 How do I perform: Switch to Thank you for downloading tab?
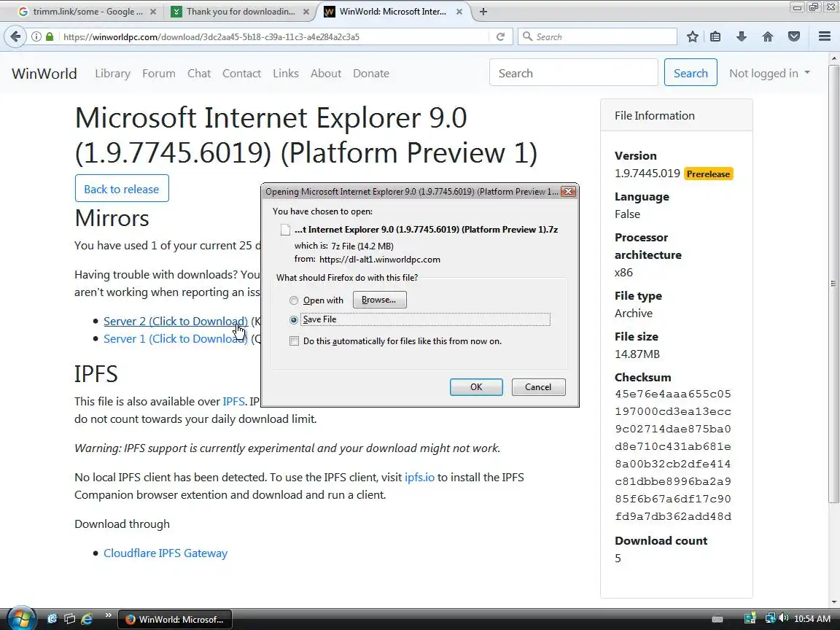pyautogui.click(x=241, y=11)
